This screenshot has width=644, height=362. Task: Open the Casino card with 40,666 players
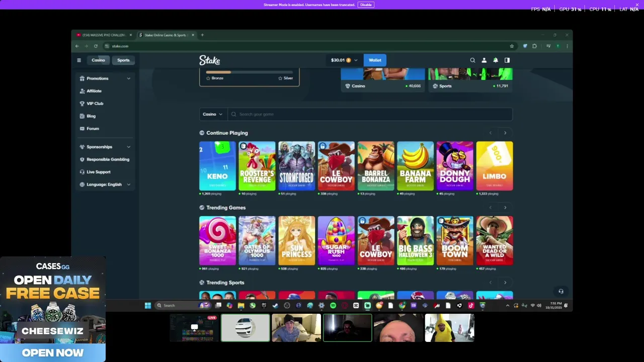tap(383, 80)
